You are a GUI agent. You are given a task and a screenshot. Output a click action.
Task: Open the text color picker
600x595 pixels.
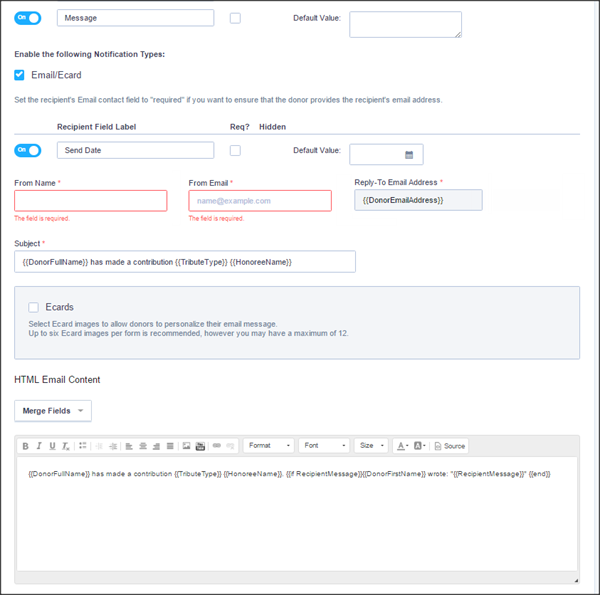(x=402, y=446)
